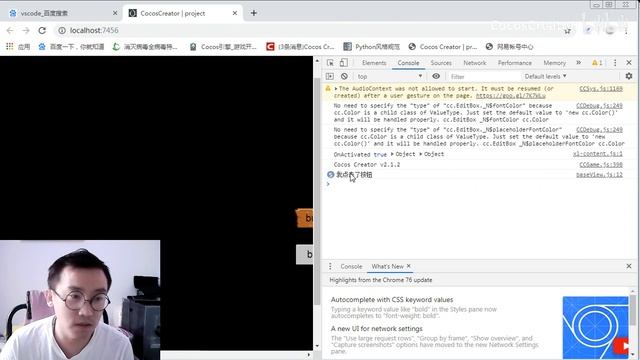Viewport: 640px width, 360px height.
Task: Close the vscode search tab
Action: (x=115, y=13)
